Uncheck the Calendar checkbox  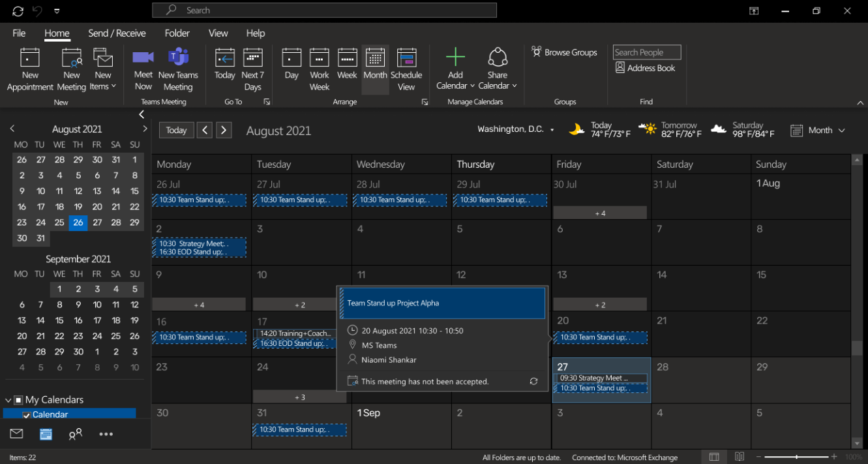coord(27,415)
